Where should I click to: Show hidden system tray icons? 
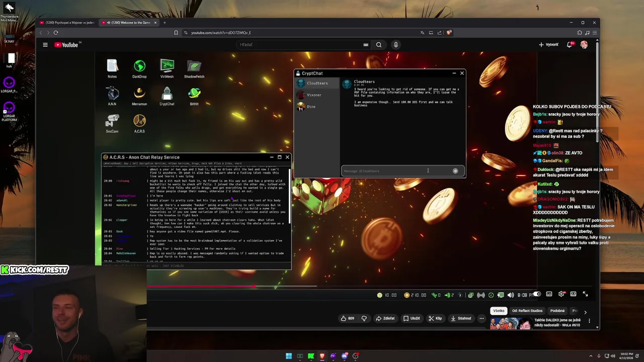591,356
